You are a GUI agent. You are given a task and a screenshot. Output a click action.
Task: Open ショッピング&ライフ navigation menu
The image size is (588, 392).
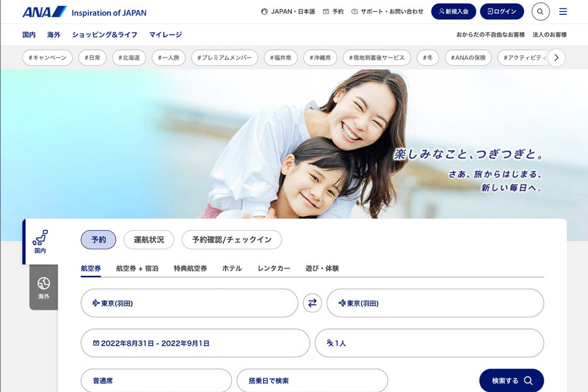[x=105, y=35]
